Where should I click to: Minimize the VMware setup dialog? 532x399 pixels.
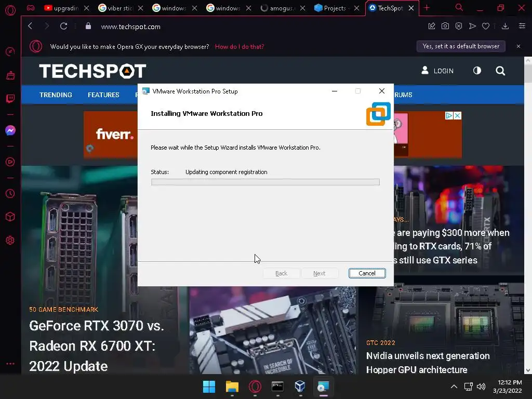click(335, 91)
